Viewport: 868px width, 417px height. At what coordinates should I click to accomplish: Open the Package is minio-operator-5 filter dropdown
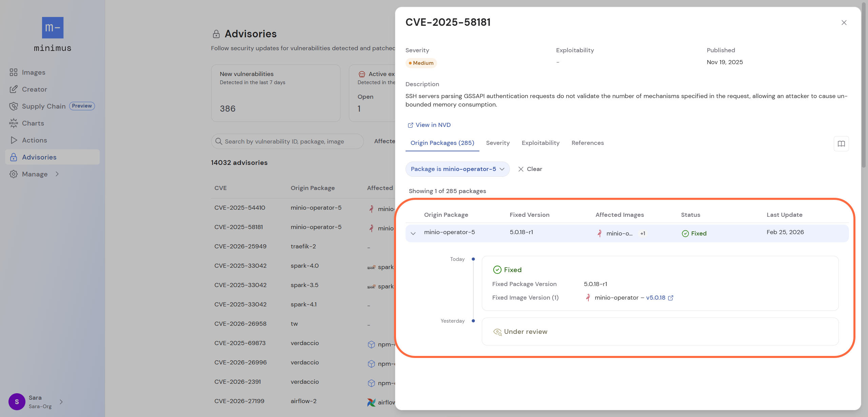tap(457, 169)
